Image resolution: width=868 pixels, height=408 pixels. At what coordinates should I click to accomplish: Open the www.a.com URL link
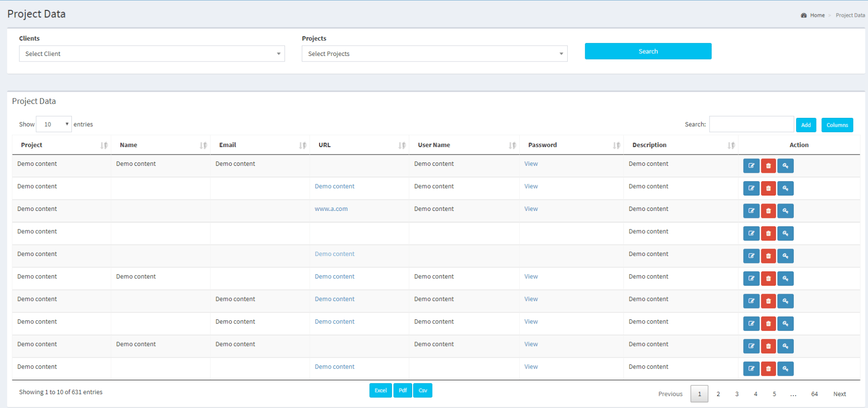[x=331, y=209]
